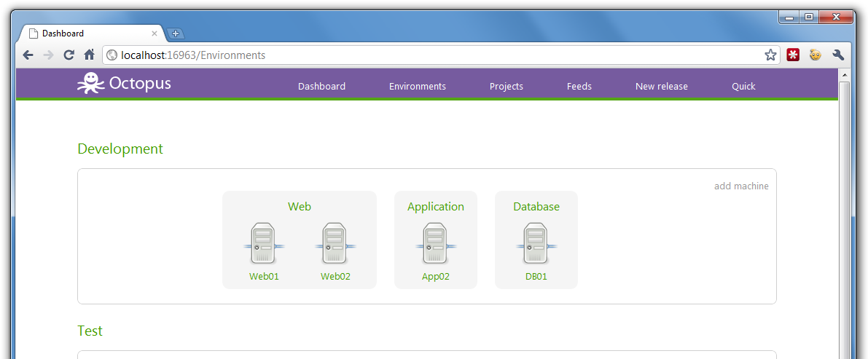This screenshot has width=868, height=359.
Task: Click the browser forward arrow
Action: pos(48,55)
